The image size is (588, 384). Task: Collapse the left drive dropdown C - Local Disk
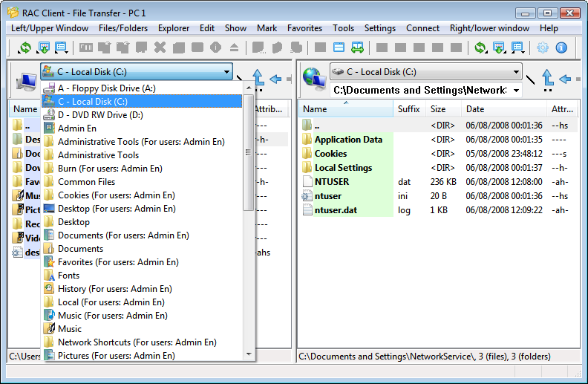(227, 71)
